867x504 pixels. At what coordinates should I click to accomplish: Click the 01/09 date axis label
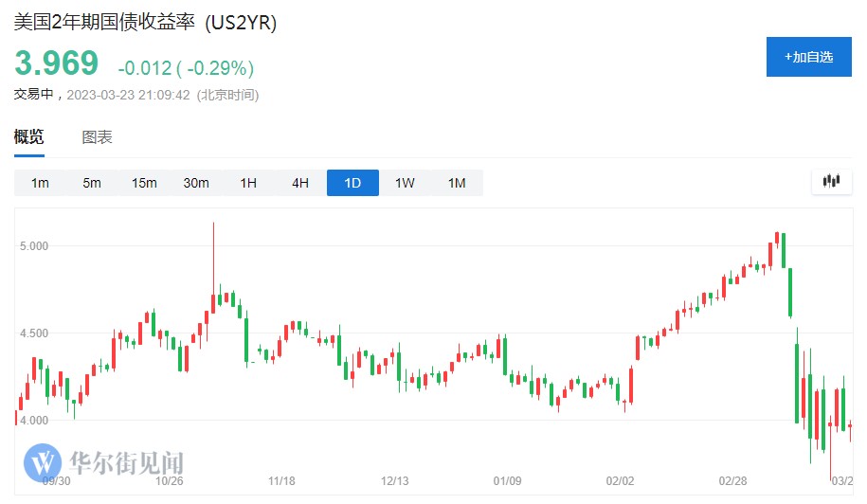508,481
